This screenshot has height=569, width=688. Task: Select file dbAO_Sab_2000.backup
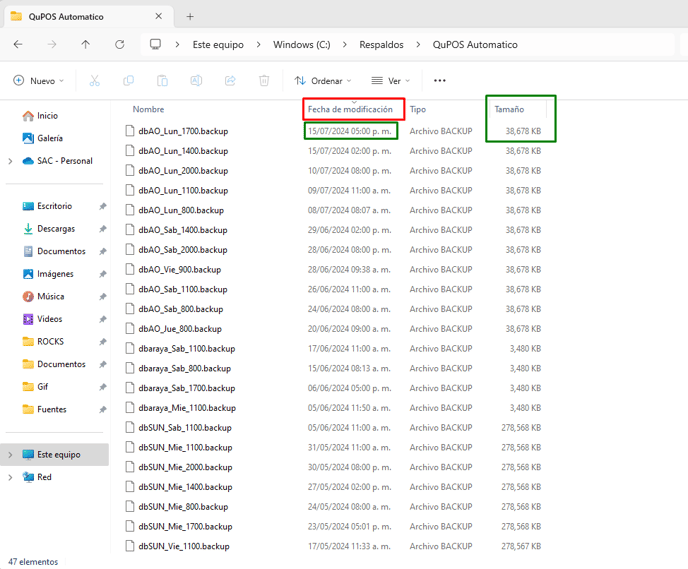pyautogui.click(x=183, y=250)
